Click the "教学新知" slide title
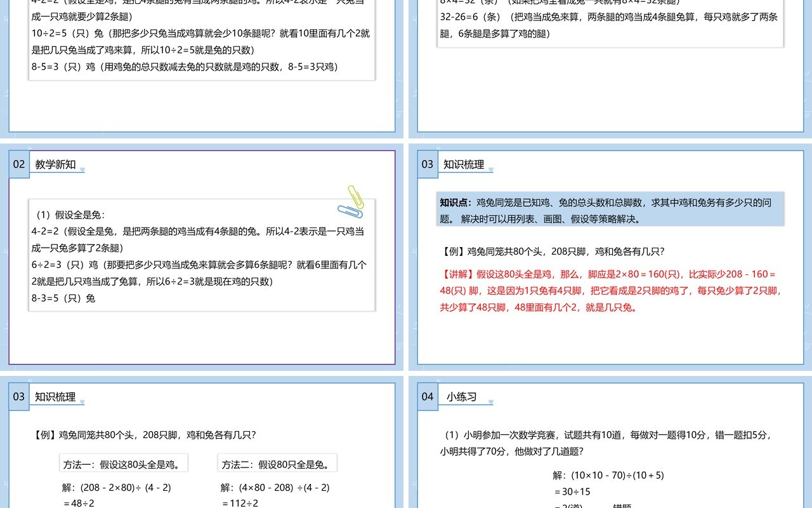The image size is (812, 508). [56, 164]
